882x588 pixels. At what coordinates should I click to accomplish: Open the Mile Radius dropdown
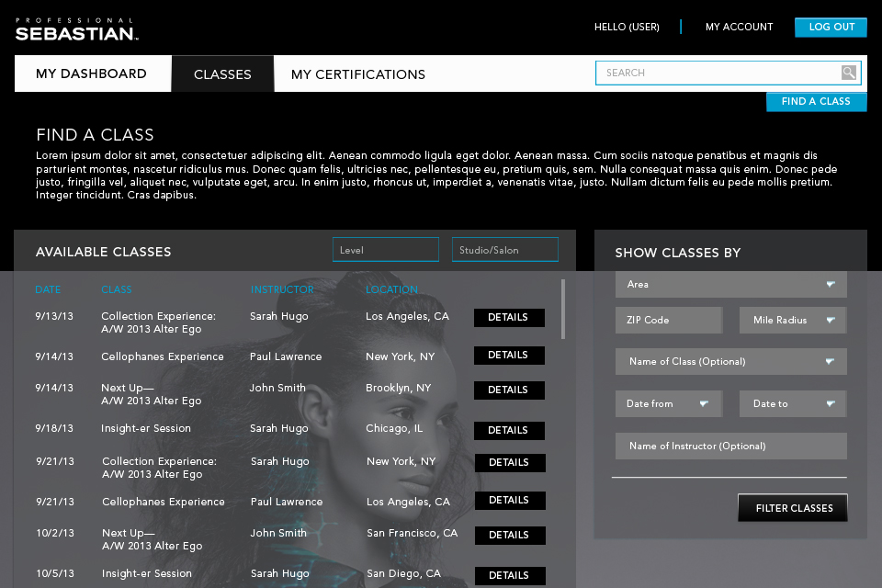click(x=793, y=320)
